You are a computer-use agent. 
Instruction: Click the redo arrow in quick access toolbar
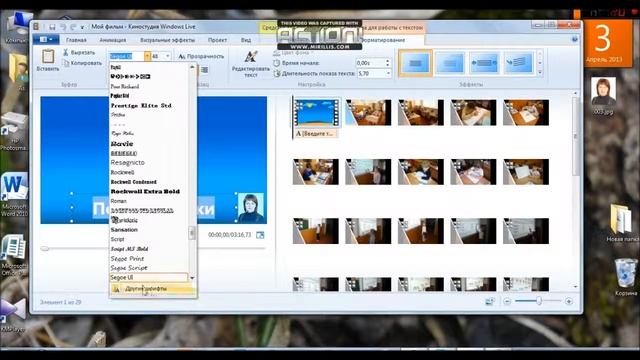[73, 27]
